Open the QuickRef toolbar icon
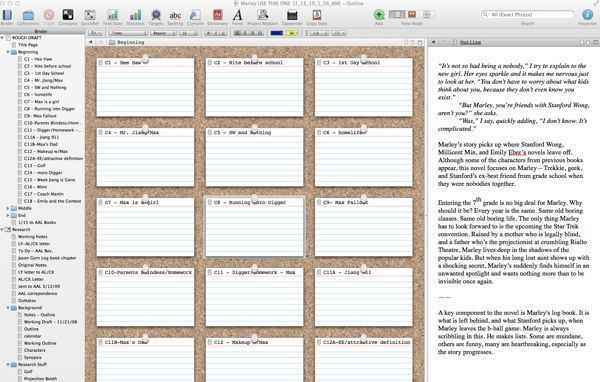 (x=90, y=15)
